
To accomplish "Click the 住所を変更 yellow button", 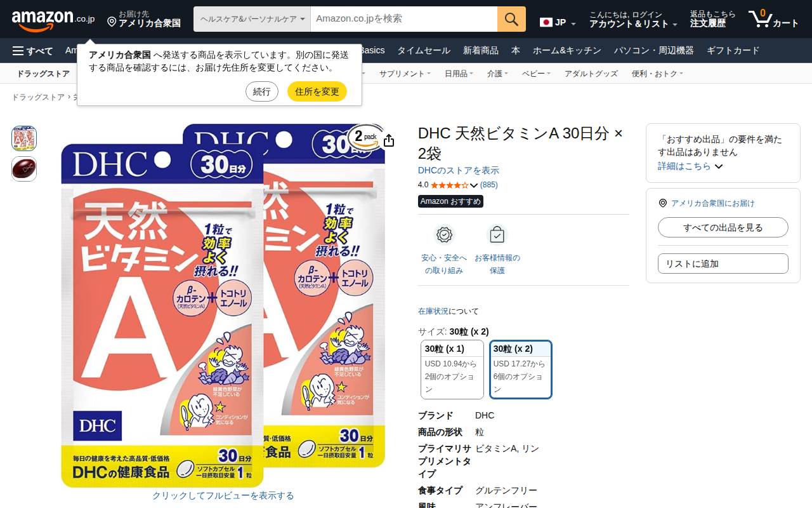I will click(x=317, y=91).
